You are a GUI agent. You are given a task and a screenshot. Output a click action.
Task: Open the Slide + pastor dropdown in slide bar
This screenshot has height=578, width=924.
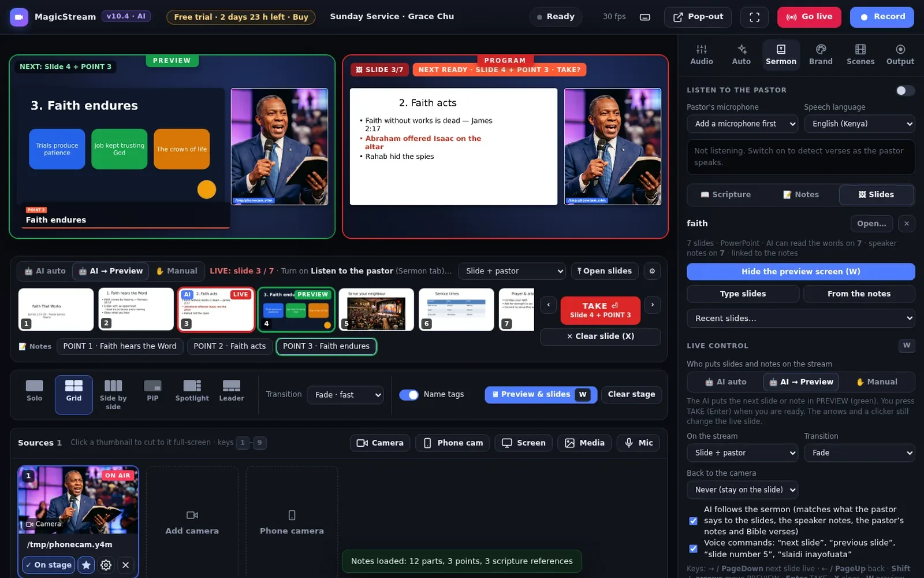[512, 271]
